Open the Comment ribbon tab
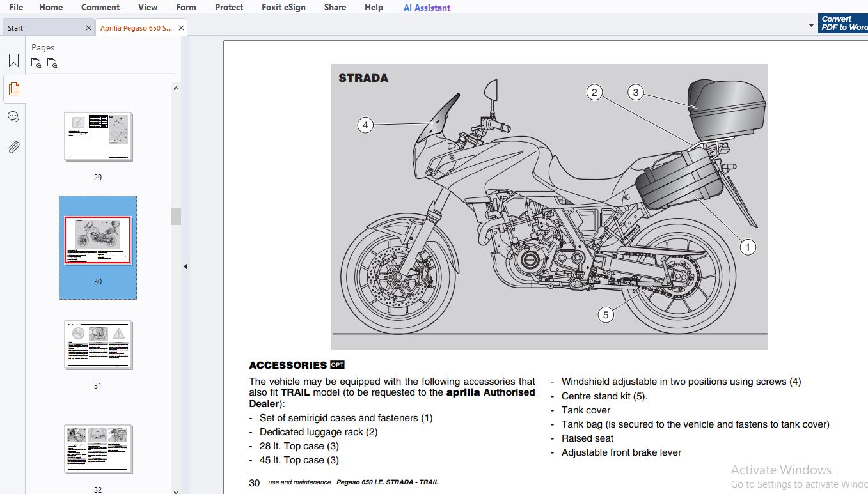Viewport: 868px width, 494px height. point(100,7)
